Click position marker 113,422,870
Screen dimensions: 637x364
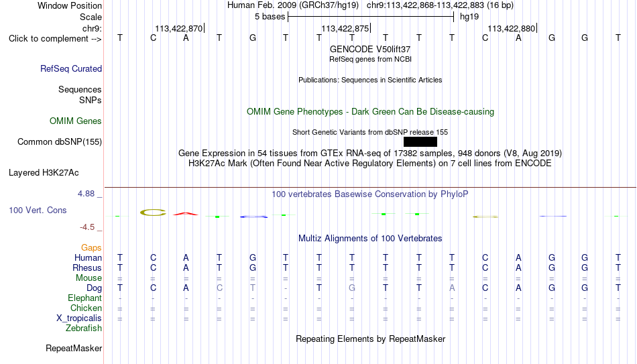pos(179,28)
